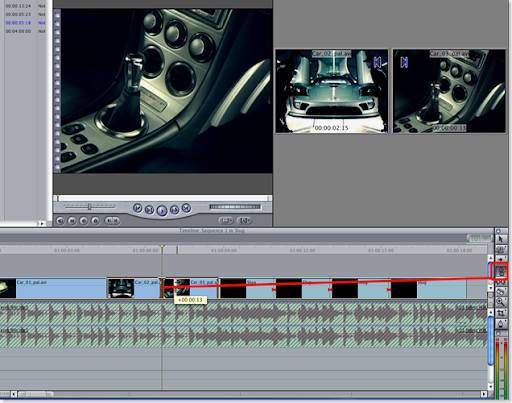The width and height of the screenshot is (512, 403).
Task: Go to previous edit in Canvas
Action: point(137,208)
